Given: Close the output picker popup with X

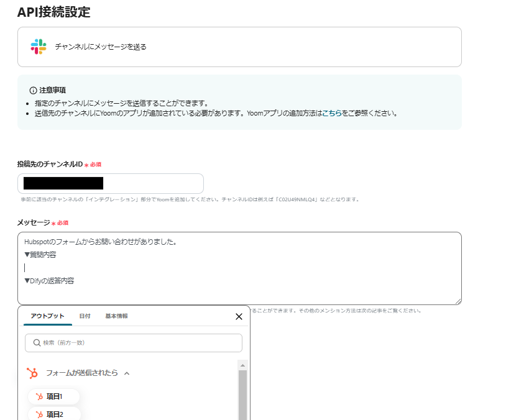Looking at the screenshot, I should 239,316.
